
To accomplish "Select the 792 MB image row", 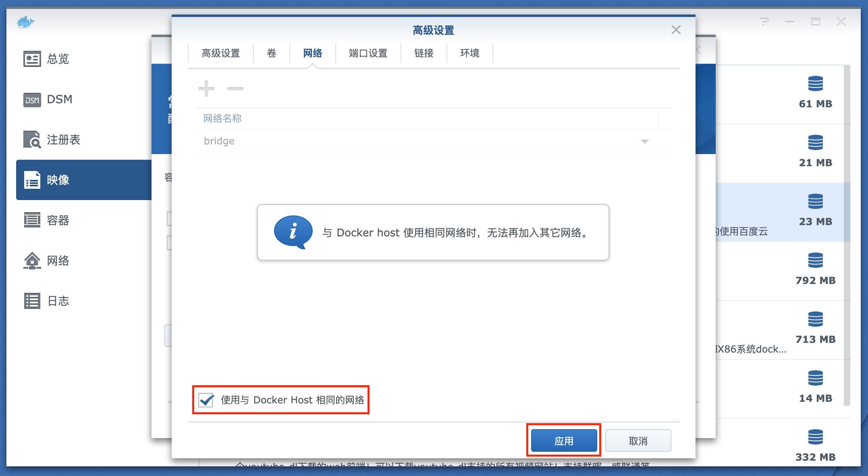I will [815, 270].
